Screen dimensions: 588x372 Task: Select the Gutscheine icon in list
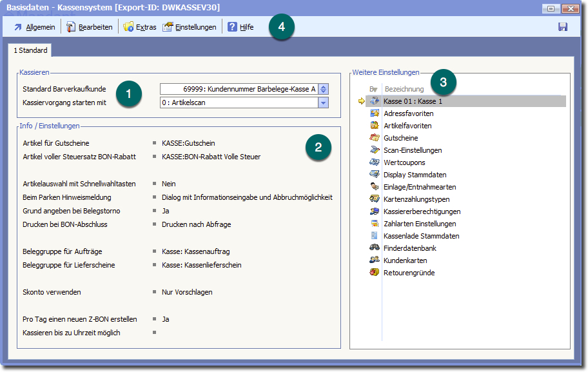click(x=374, y=138)
